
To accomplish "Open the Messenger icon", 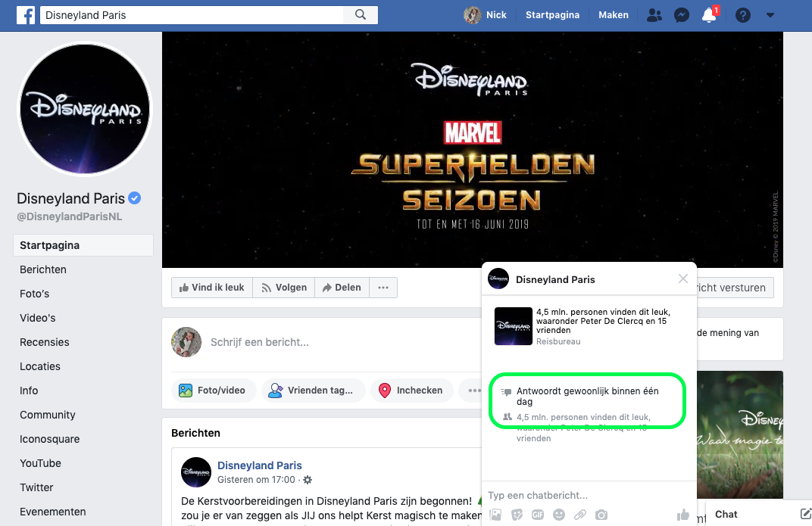I will click(x=682, y=16).
